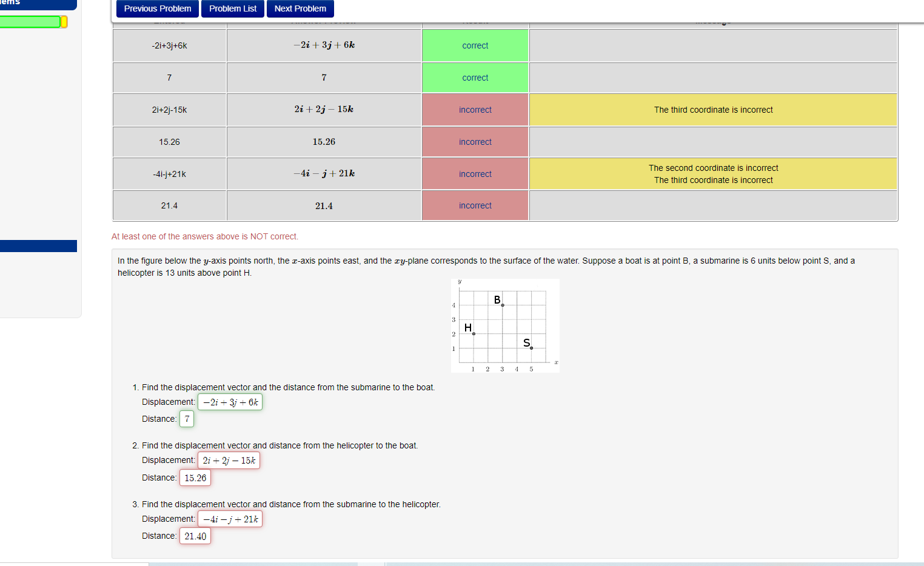
Task: Click the message in the 2i+2j-15k row
Action: [x=714, y=110]
